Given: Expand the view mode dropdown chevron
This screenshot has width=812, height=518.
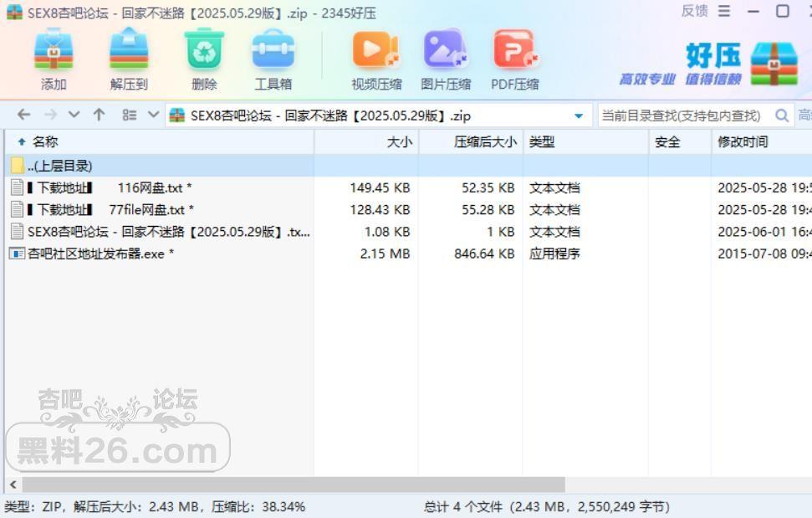Looking at the screenshot, I should pyautogui.click(x=153, y=115).
